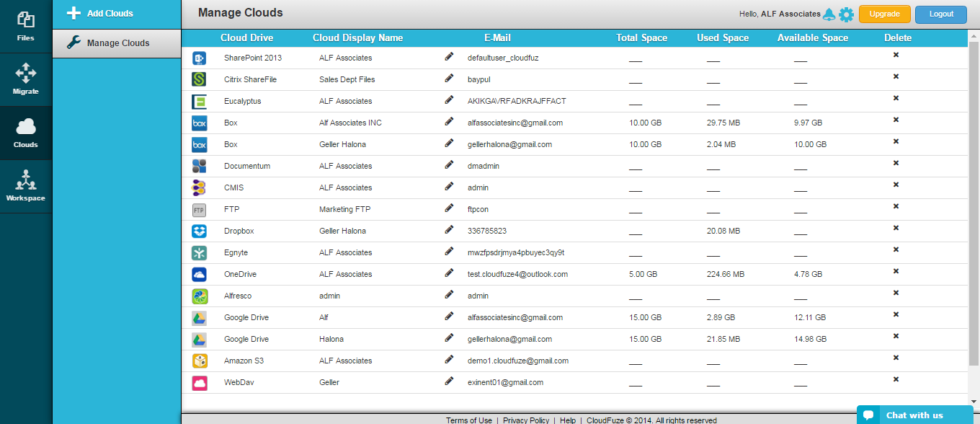The width and height of the screenshot is (980, 424).
Task: Delete the Citrix ShareFile cloud
Action: point(896,76)
